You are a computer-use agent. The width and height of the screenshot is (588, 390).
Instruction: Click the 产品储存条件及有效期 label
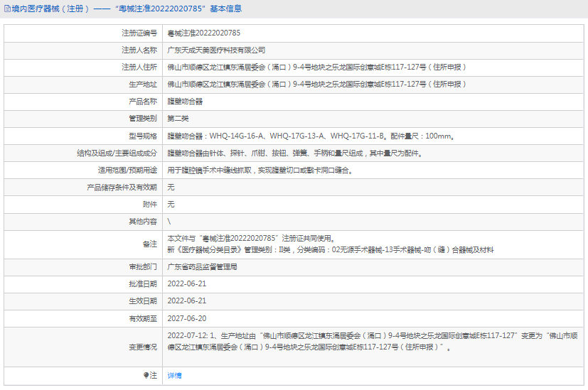[122, 188]
